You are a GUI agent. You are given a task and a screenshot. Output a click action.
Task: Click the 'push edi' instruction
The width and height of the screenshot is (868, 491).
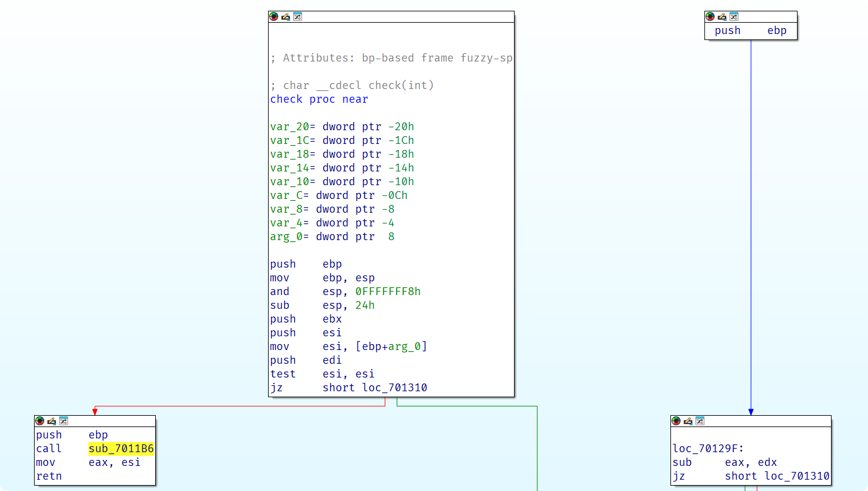pos(306,360)
